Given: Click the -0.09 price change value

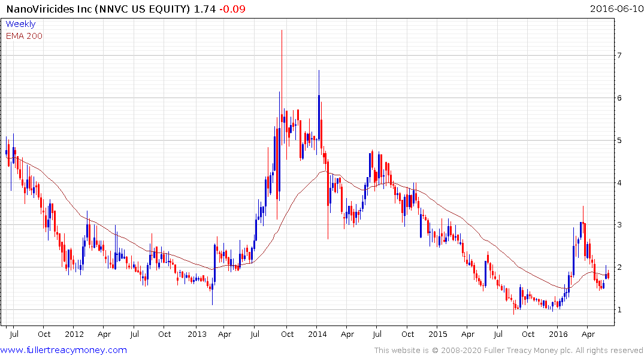Looking at the screenshot, I should (232, 9).
